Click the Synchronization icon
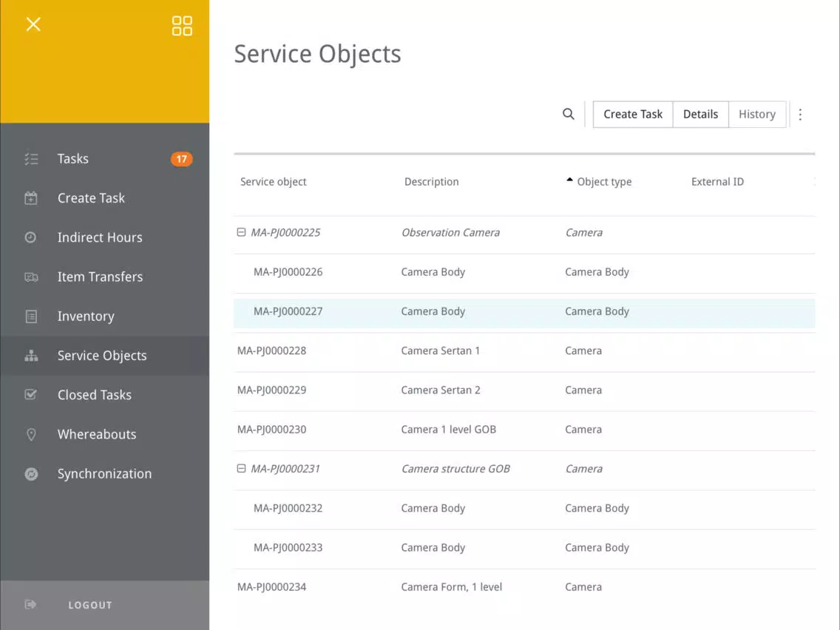 (x=31, y=474)
